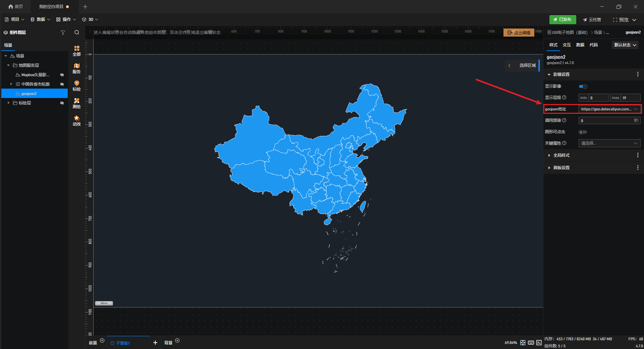Toggle visibility of 中国各省市轮廓 layer

point(62,84)
